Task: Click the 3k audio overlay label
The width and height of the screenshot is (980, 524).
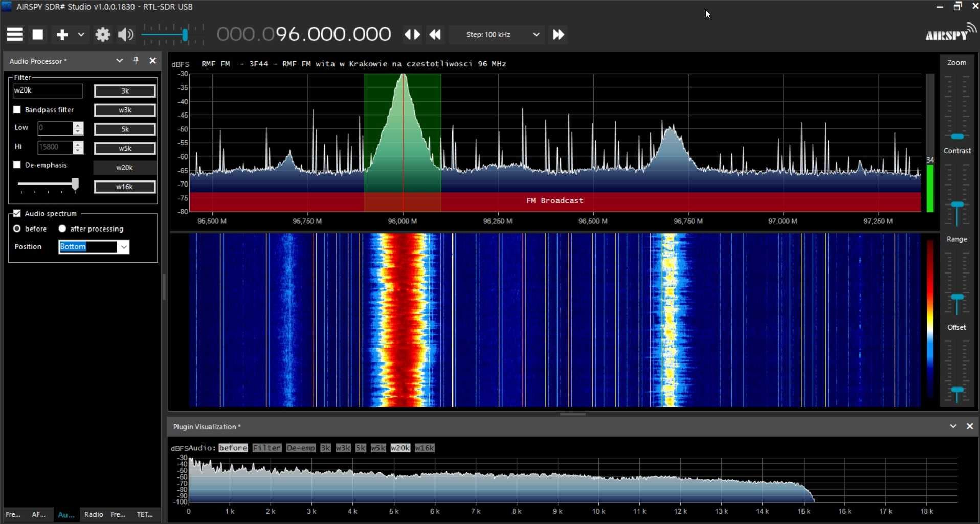Action: point(326,448)
